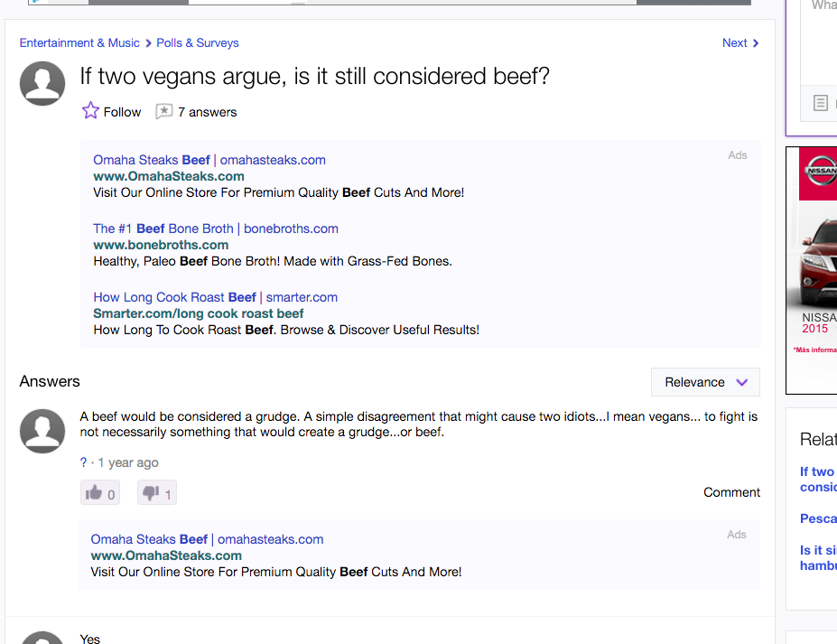Screen dimensions: 837x644
Task: Open the Relevance sort dropdown
Action: coord(705,382)
